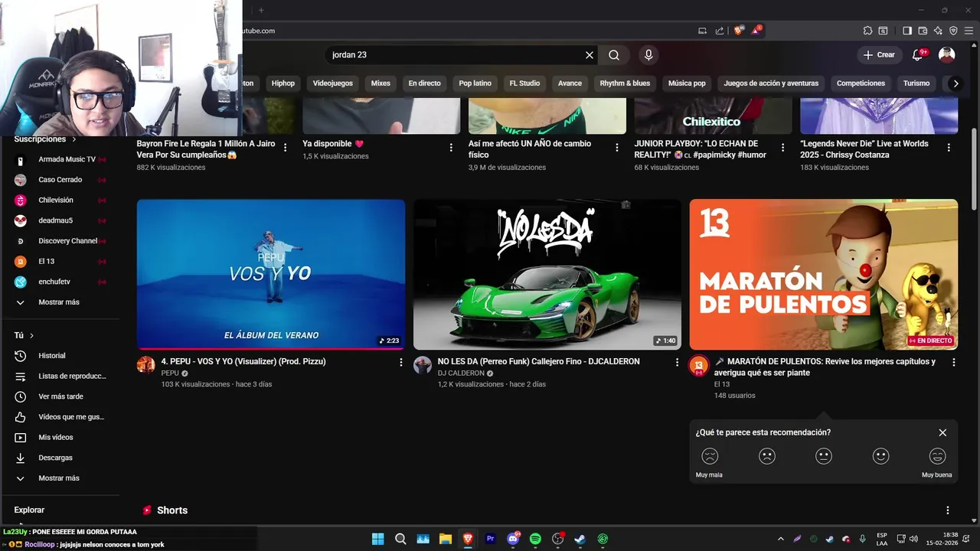
Task: Rate recommendation 'Muy buena' happy face
Action: point(937,456)
